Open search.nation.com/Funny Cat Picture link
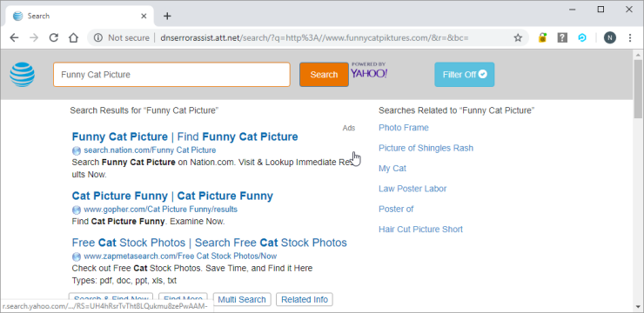This screenshot has height=313, width=644. [150, 150]
